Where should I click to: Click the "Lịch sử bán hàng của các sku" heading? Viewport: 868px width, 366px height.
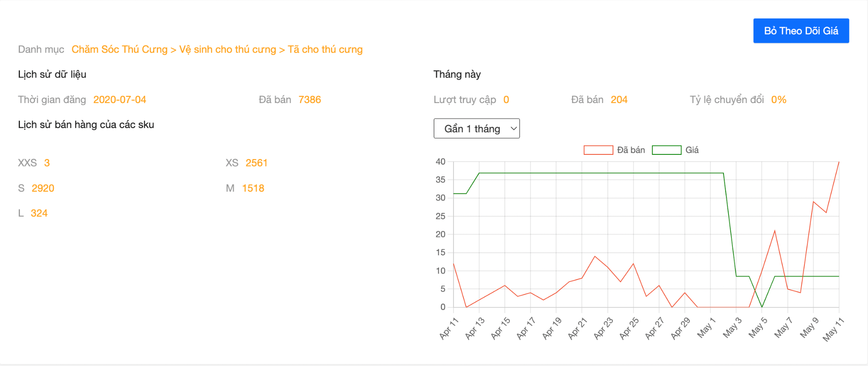click(x=86, y=124)
